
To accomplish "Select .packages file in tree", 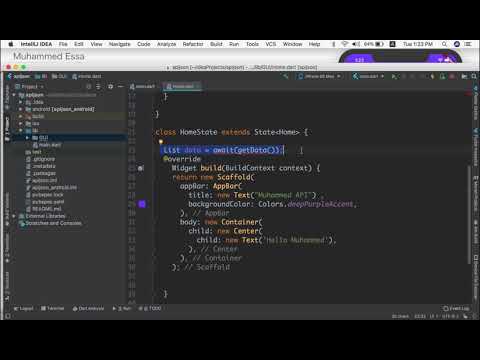I will point(41,173).
